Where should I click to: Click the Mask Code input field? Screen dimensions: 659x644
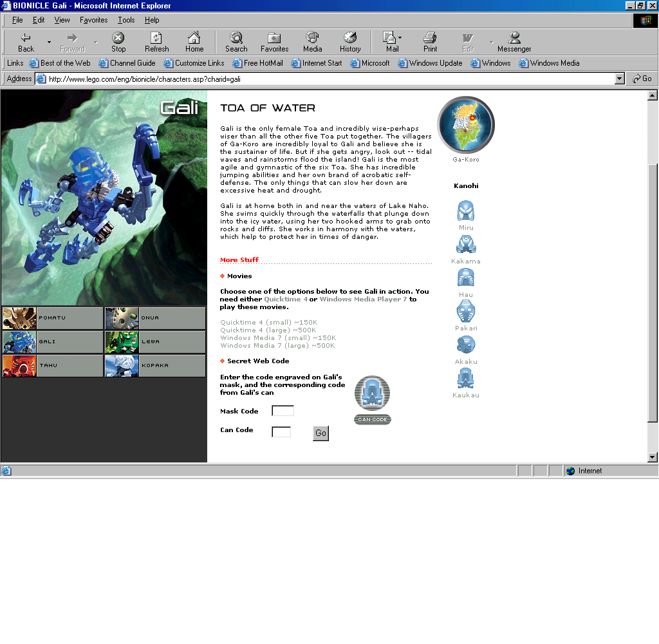(283, 410)
